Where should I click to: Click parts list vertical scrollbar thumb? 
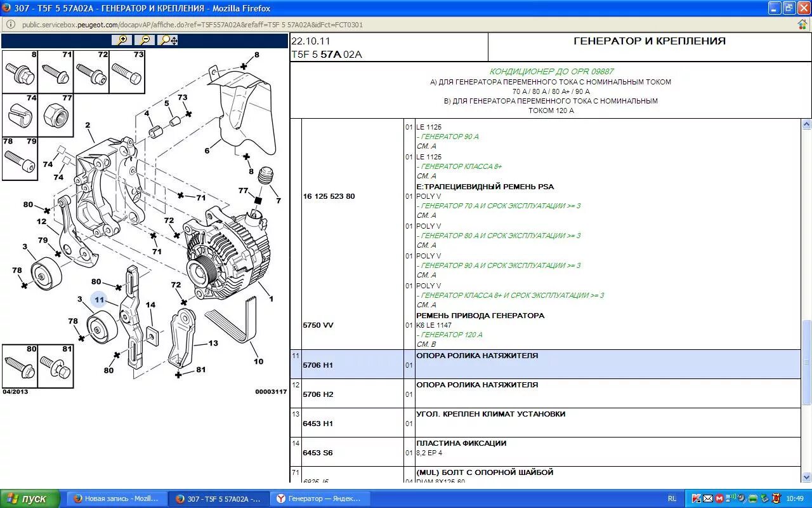(x=806, y=362)
